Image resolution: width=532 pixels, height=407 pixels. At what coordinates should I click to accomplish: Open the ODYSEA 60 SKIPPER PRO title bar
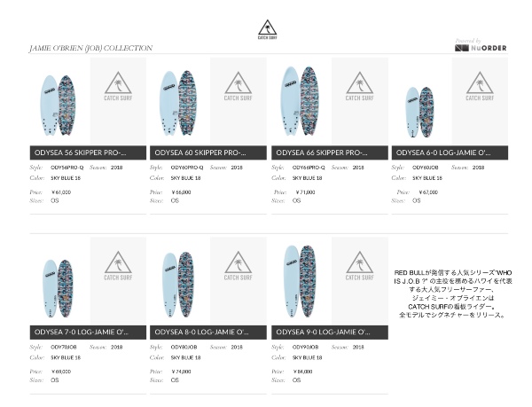coord(208,153)
